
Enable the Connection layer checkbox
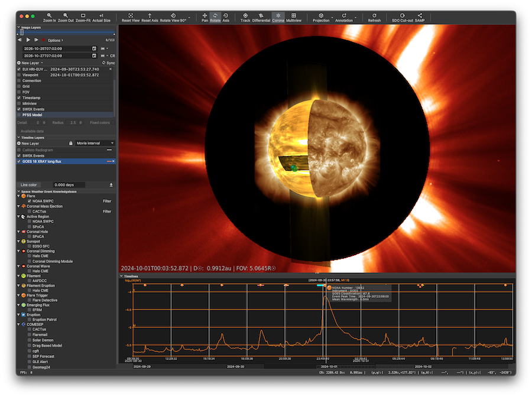tap(19, 81)
